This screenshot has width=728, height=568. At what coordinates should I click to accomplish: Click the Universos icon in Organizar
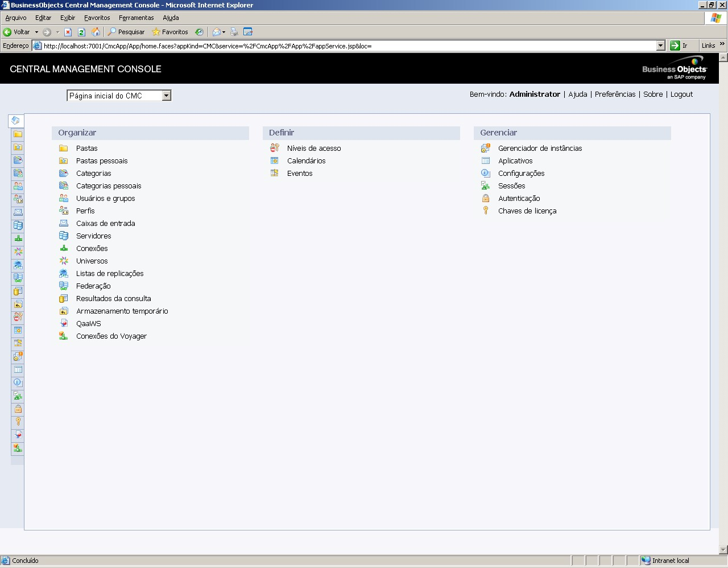(x=64, y=261)
